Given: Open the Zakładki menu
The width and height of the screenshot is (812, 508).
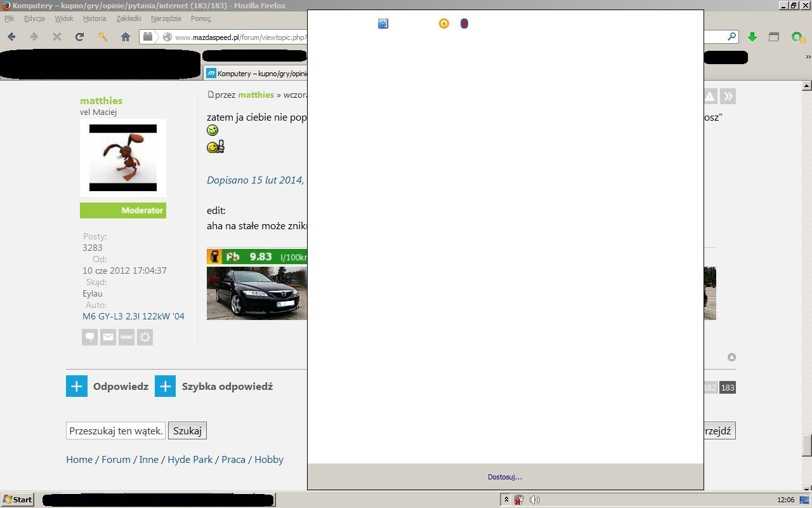Looking at the screenshot, I should click(129, 18).
